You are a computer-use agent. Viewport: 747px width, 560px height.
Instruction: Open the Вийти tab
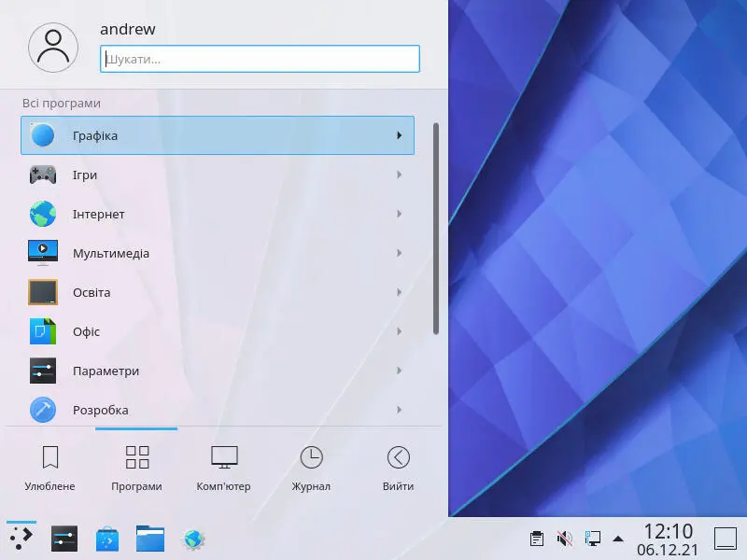[x=399, y=469]
